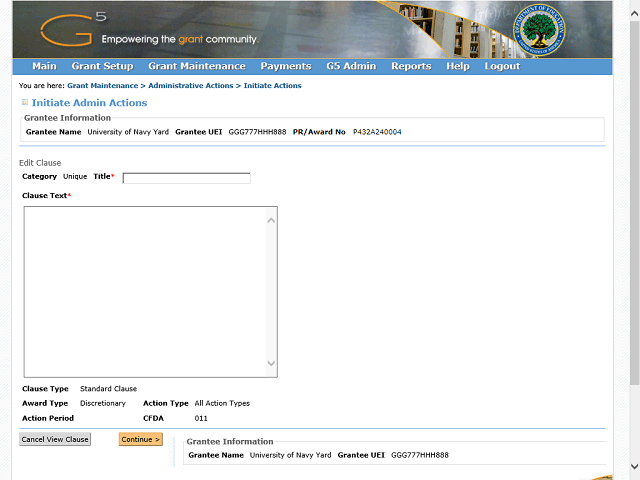
Task: Select the top Grantee UEI value GGG777HHH888
Action: [x=257, y=132]
